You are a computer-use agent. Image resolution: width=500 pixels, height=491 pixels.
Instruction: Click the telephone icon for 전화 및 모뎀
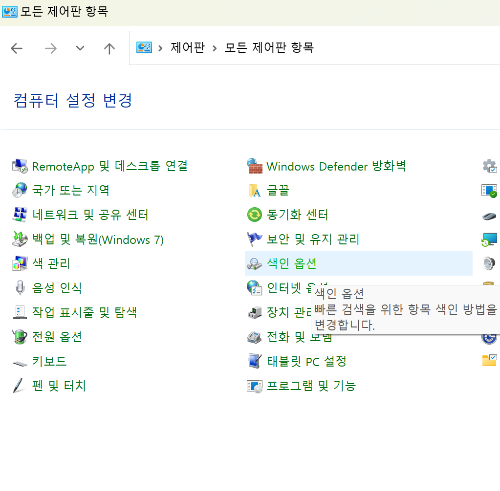point(255,337)
